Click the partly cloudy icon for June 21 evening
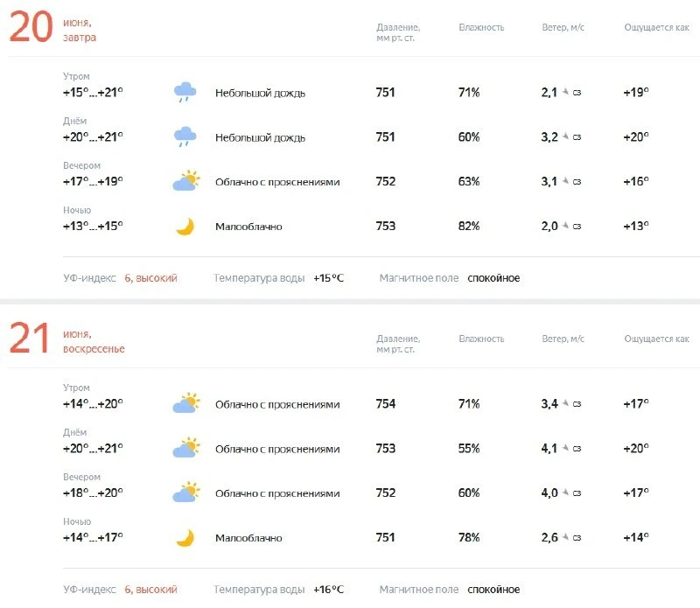Image resolution: width=700 pixels, height=608 pixels. (x=186, y=493)
